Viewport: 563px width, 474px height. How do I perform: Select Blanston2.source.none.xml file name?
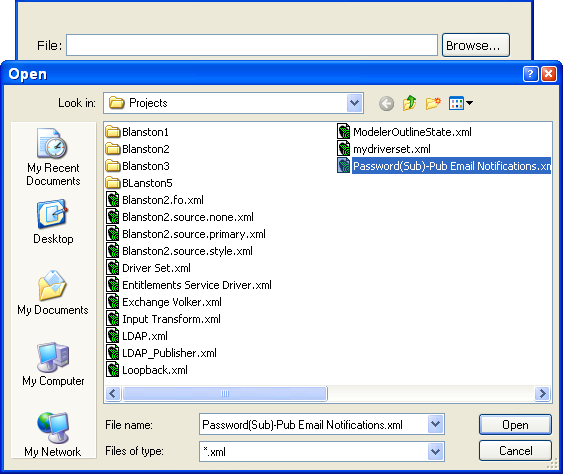(188, 217)
